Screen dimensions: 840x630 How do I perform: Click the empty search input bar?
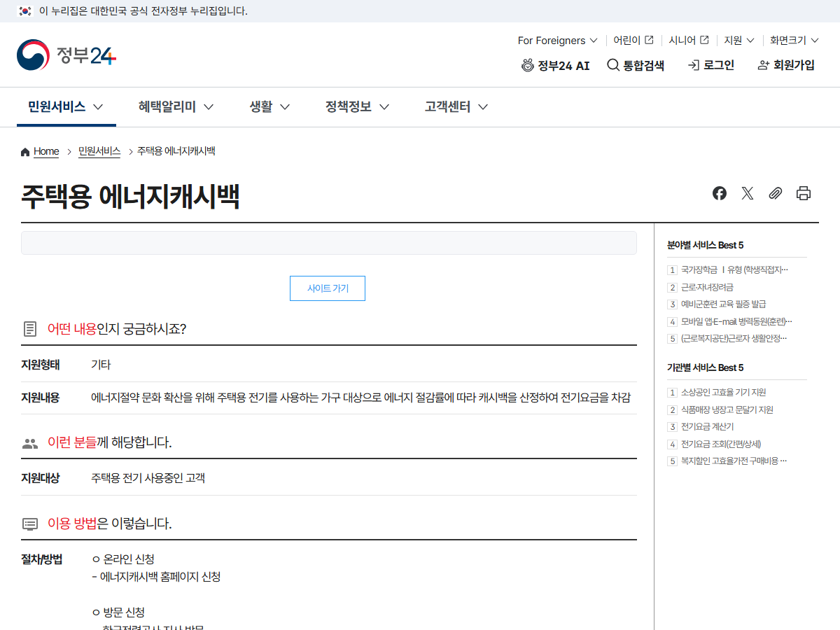(329, 243)
